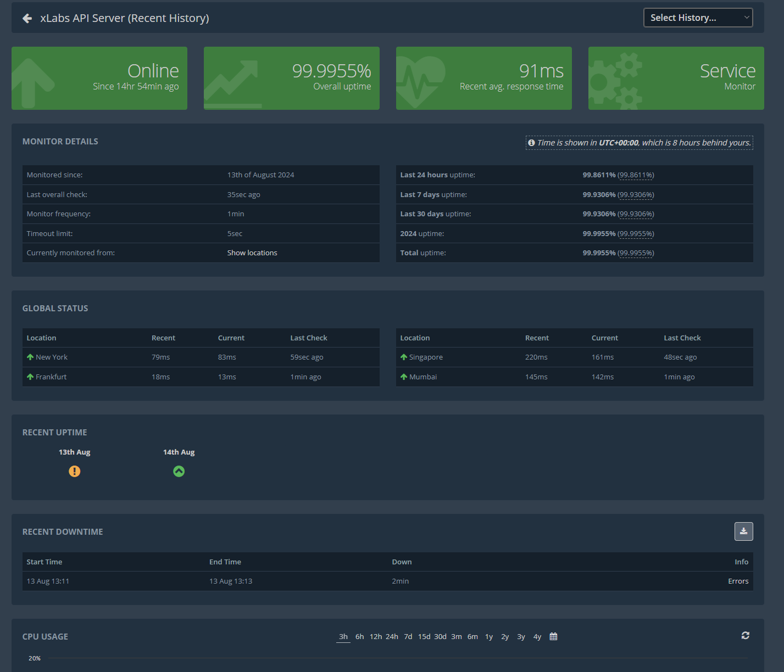The image size is (784, 672).
Task: Select the 1y CPU usage range
Action: click(x=489, y=637)
